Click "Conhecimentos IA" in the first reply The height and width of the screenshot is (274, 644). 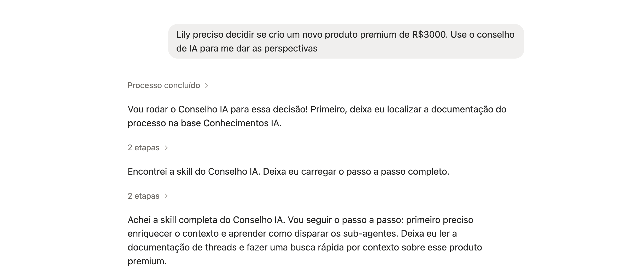pos(241,123)
